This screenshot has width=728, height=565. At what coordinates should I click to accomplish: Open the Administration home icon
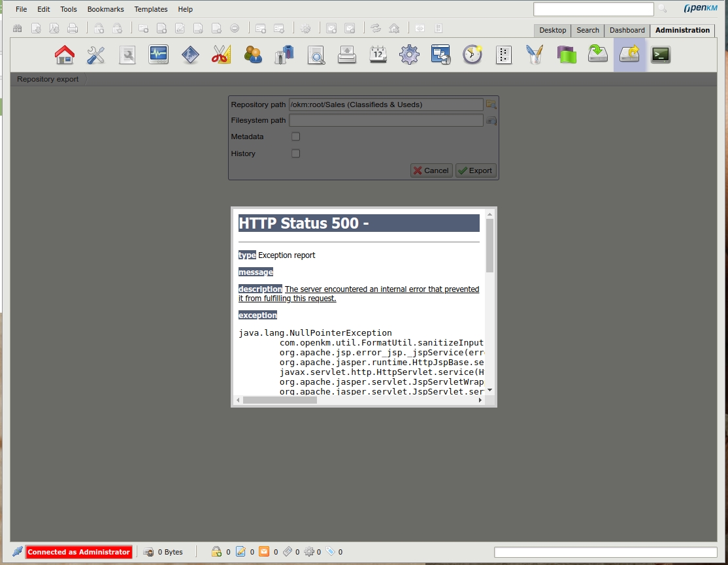click(x=65, y=55)
